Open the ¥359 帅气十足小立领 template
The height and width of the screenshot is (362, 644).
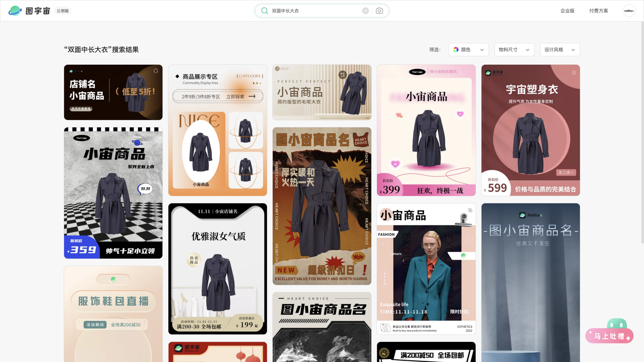(113, 193)
